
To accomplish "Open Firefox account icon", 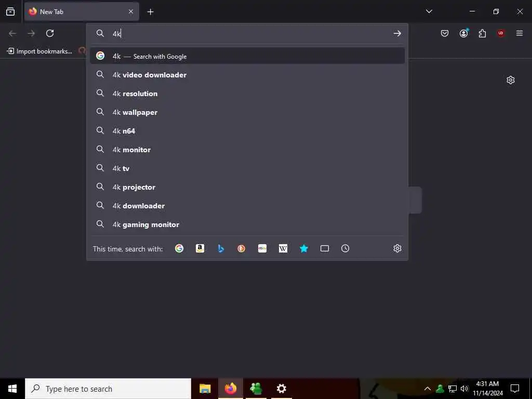I will (464, 33).
